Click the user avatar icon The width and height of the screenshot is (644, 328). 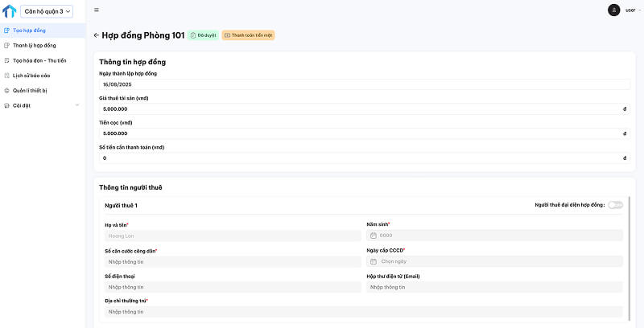point(614,10)
